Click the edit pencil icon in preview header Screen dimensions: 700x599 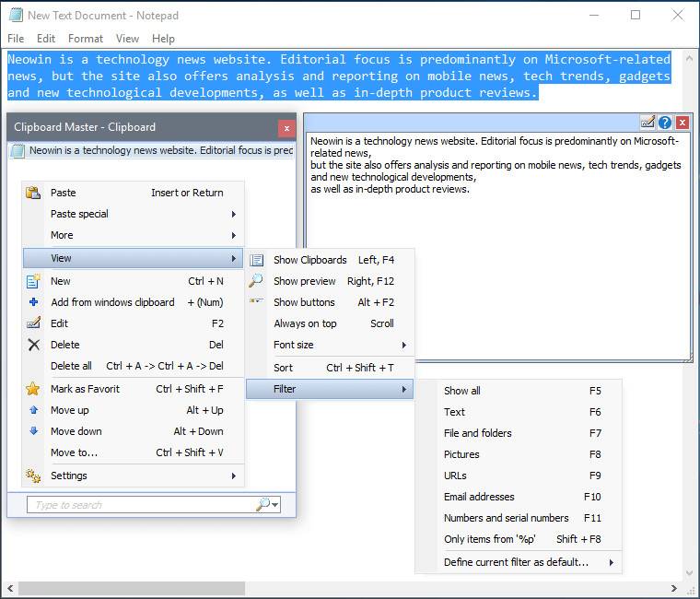pyautogui.click(x=647, y=123)
